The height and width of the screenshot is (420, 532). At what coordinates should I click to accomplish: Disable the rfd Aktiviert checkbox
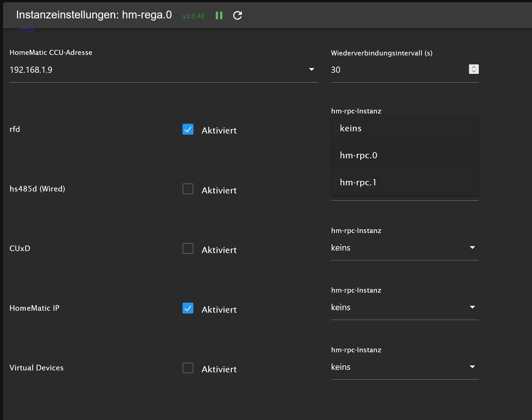point(188,129)
